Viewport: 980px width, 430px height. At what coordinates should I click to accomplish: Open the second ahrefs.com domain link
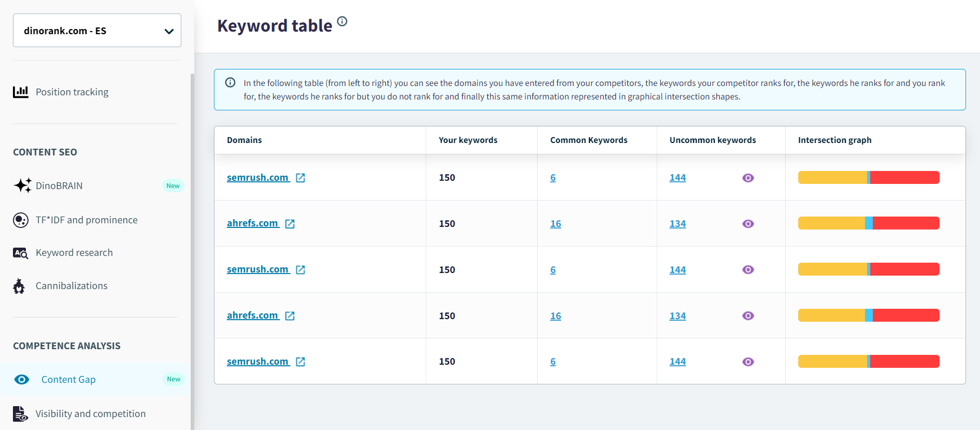pos(253,316)
